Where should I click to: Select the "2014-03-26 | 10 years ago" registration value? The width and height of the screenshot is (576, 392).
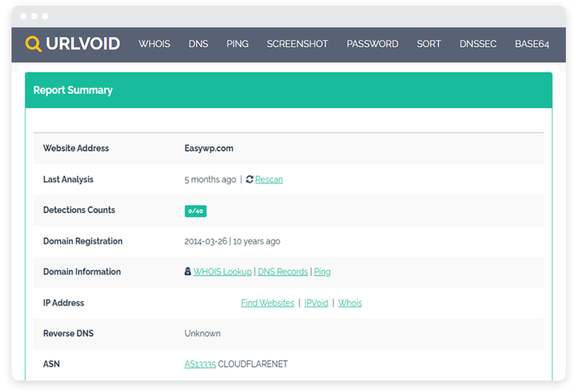(232, 241)
